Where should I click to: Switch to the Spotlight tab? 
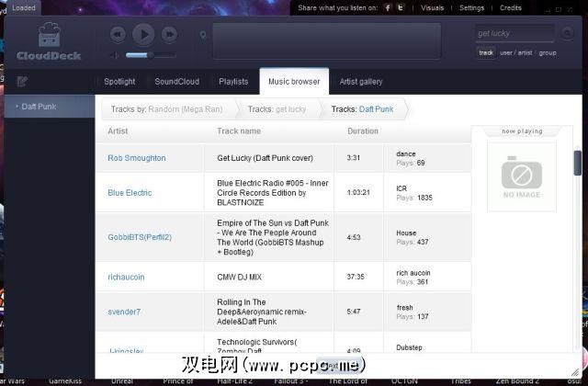(119, 82)
